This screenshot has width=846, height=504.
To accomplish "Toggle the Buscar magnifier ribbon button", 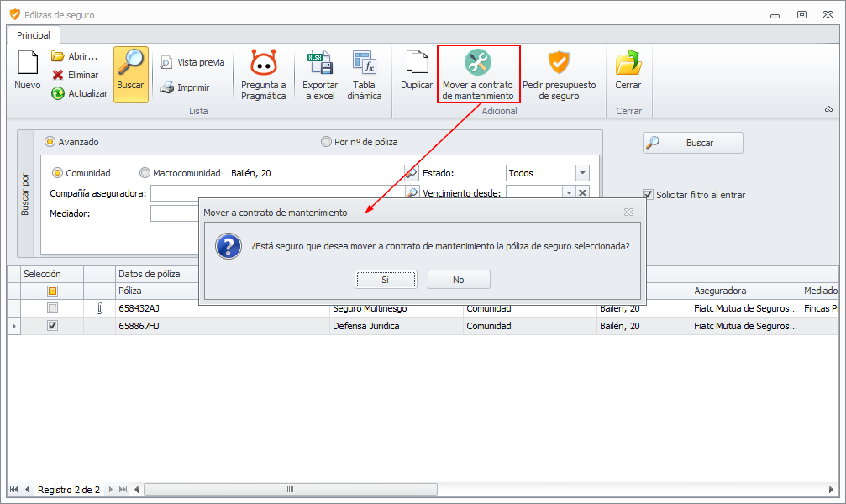I will tap(130, 74).
